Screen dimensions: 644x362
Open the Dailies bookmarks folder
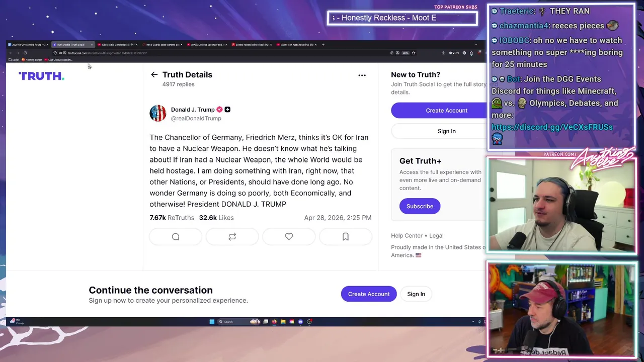click(14, 60)
